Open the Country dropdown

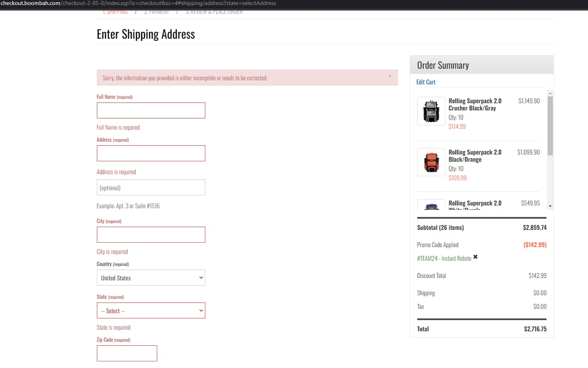click(x=151, y=278)
